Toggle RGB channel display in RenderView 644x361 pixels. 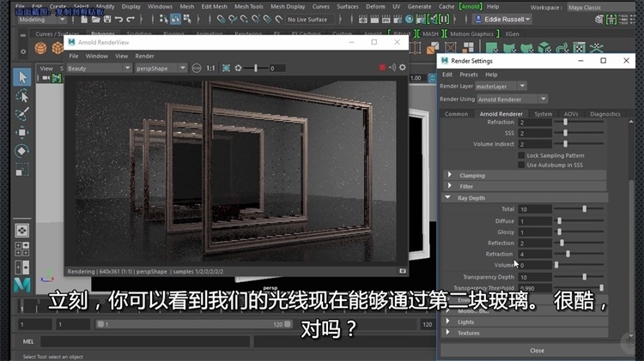click(x=197, y=68)
